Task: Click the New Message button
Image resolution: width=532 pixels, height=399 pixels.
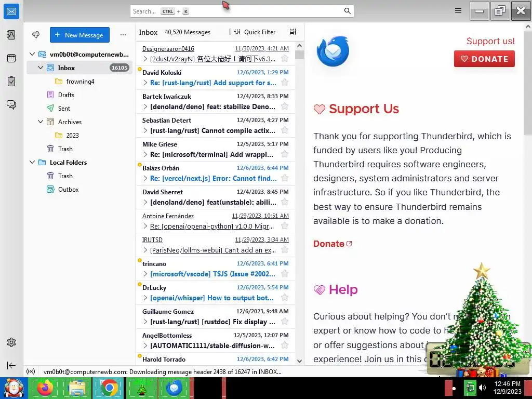Action: pyautogui.click(x=79, y=35)
